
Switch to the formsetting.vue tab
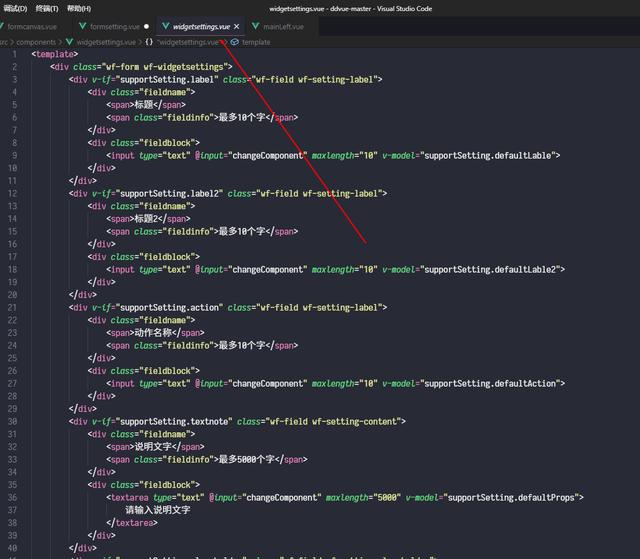point(114,27)
